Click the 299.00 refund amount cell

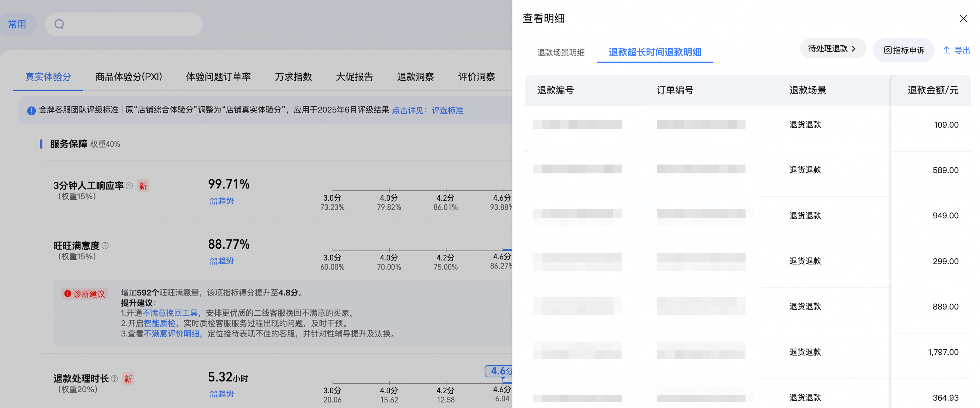(945, 261)
